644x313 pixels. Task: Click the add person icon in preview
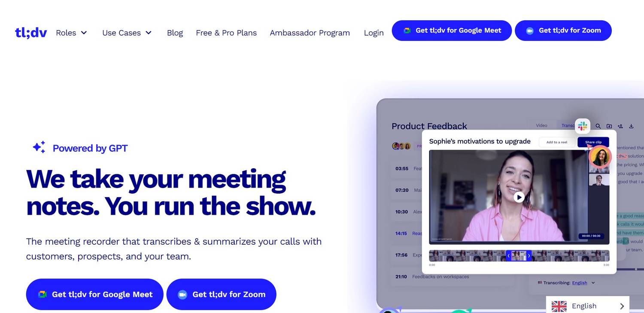tap(620, 126)
